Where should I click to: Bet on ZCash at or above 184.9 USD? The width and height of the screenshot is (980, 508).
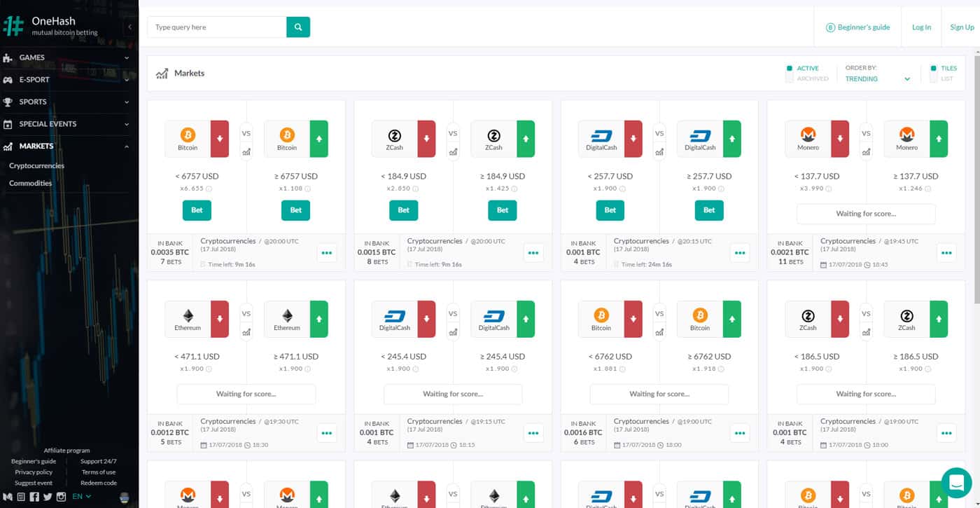[x=503, y=210]
